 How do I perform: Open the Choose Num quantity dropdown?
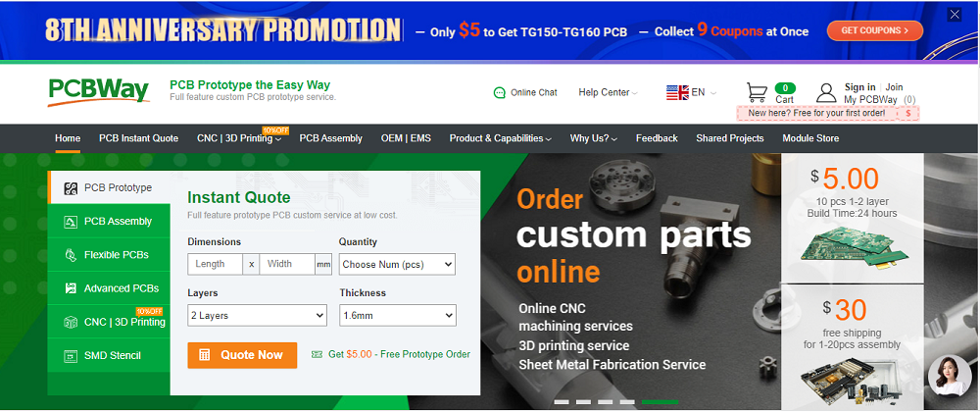(398, 264)
